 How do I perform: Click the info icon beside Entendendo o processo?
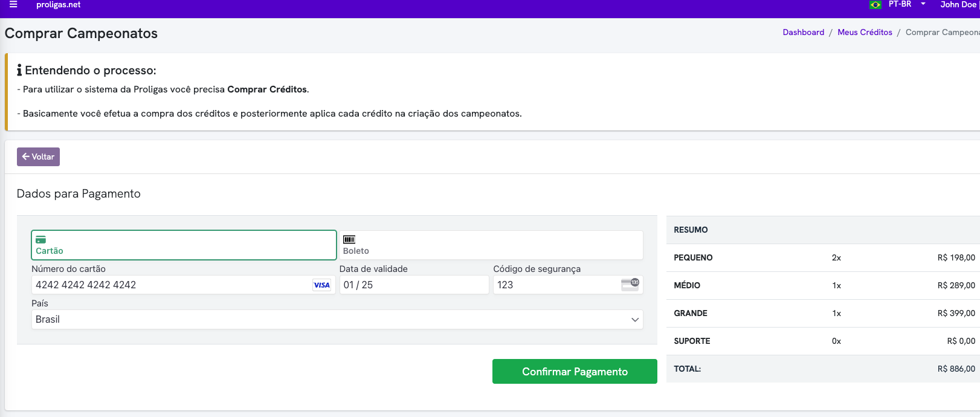19,71
